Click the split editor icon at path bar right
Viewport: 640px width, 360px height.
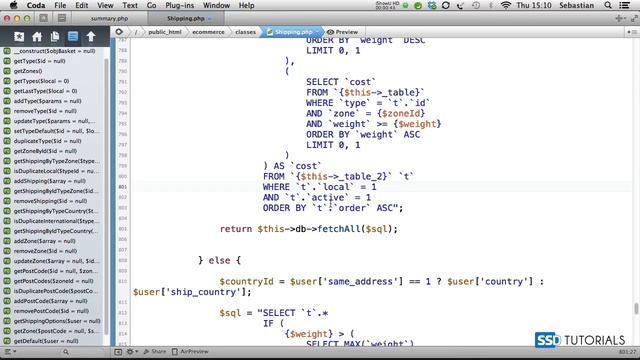point(632,32)
